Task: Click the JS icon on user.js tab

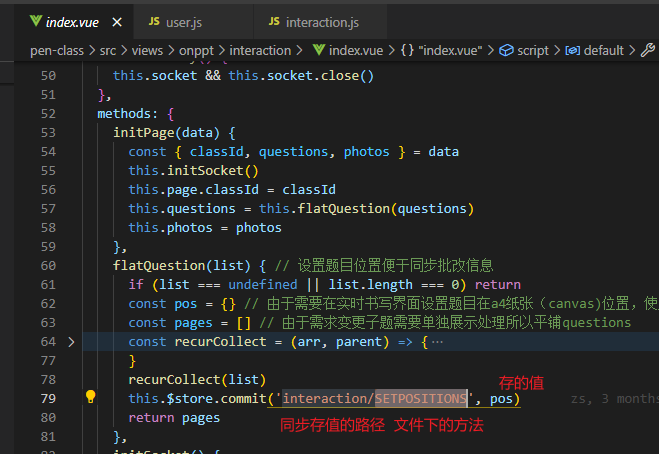Action: click(x=154, y=21)
